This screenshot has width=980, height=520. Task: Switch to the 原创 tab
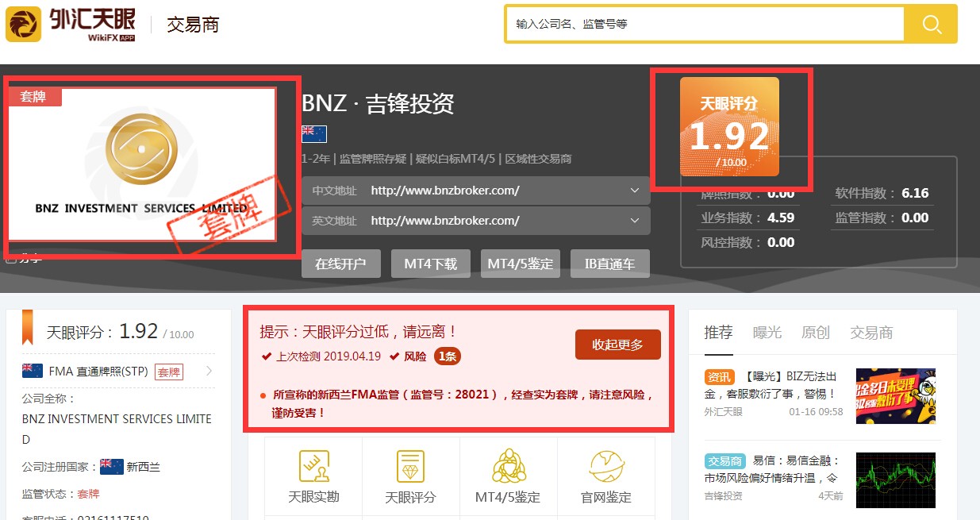816,333
